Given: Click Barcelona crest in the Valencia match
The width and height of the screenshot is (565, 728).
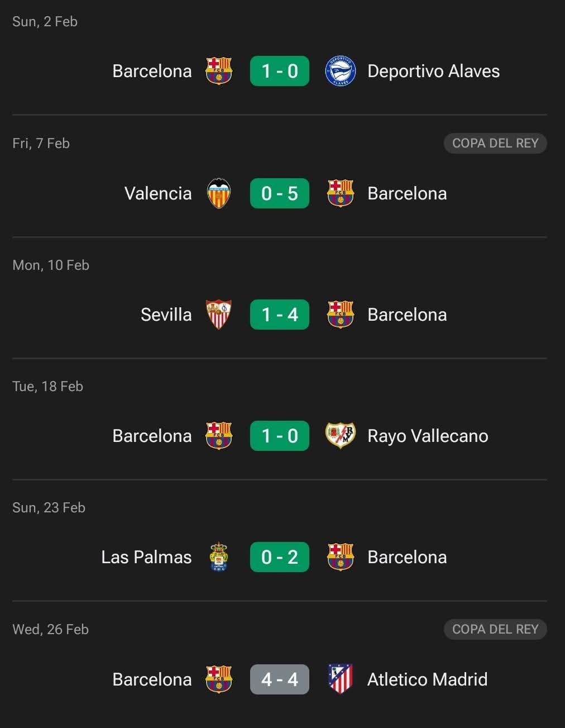Looking at the screenshot, I should tap(340, 193).
